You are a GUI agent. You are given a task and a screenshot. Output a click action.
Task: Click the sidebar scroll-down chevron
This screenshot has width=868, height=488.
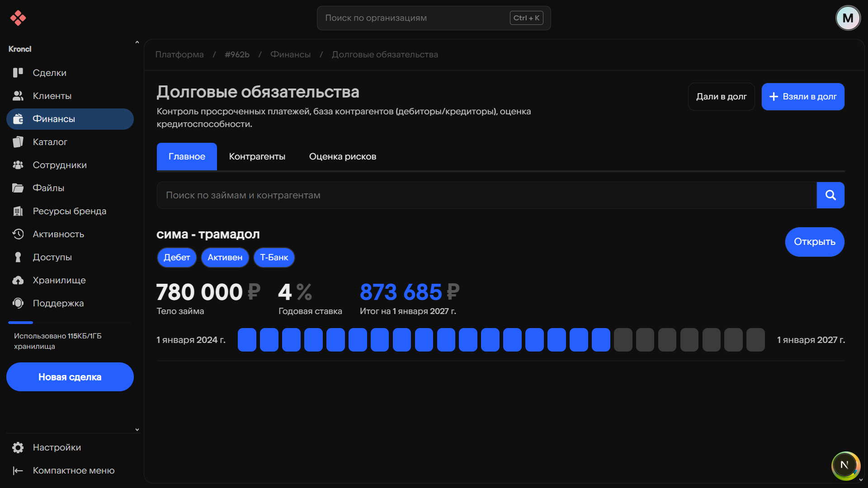(137, 430)
